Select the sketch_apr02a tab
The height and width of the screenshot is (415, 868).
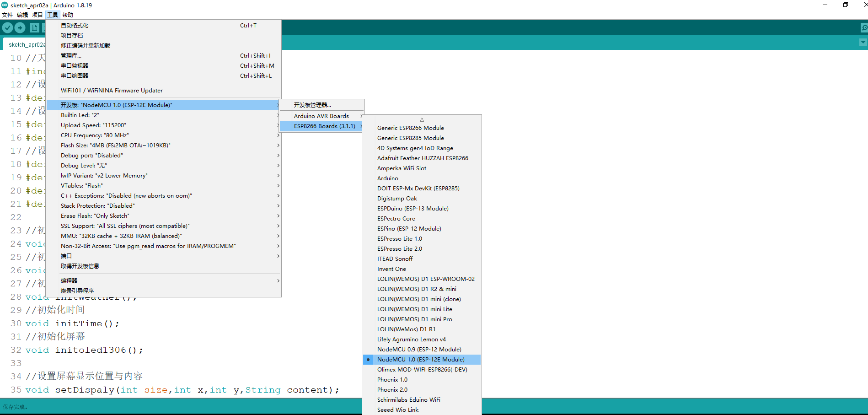pyautogui.click(x=27, y=44)
